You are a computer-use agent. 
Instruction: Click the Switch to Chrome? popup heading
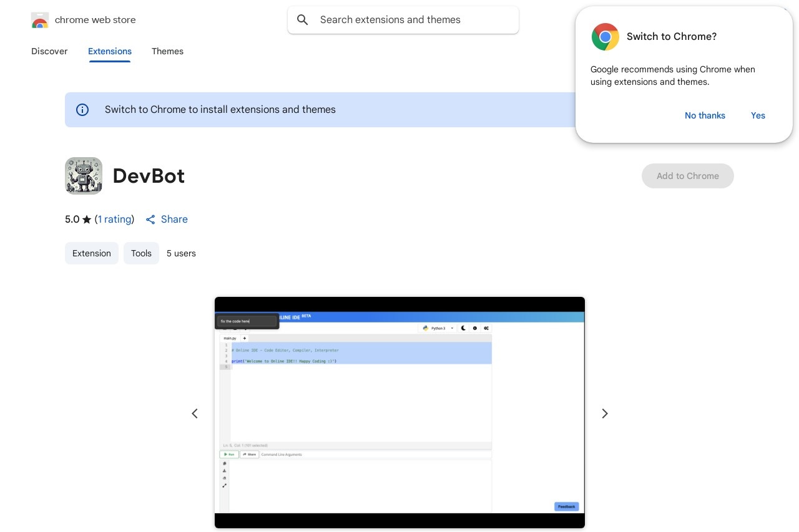tap(672, 37)
